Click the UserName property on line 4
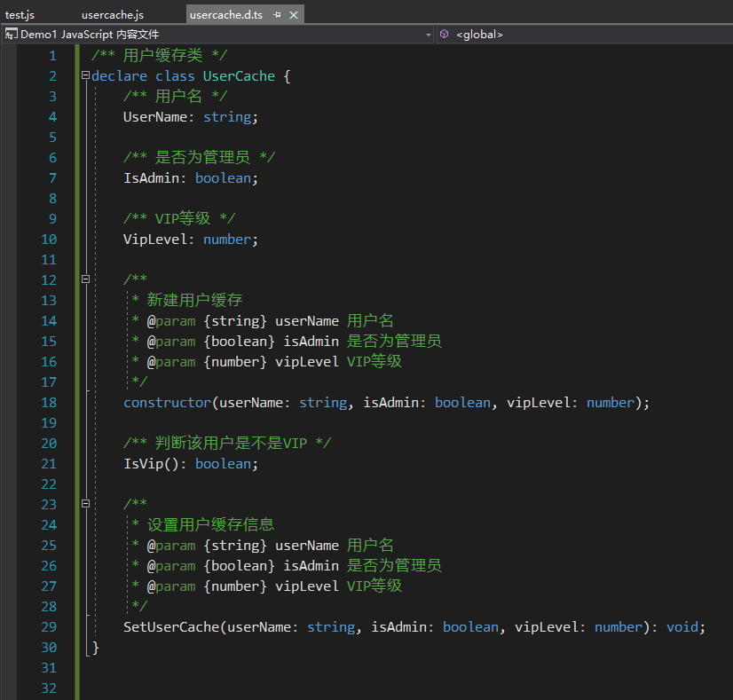The width and height of the screenshot is (733, 700). [x=154, y=117]
